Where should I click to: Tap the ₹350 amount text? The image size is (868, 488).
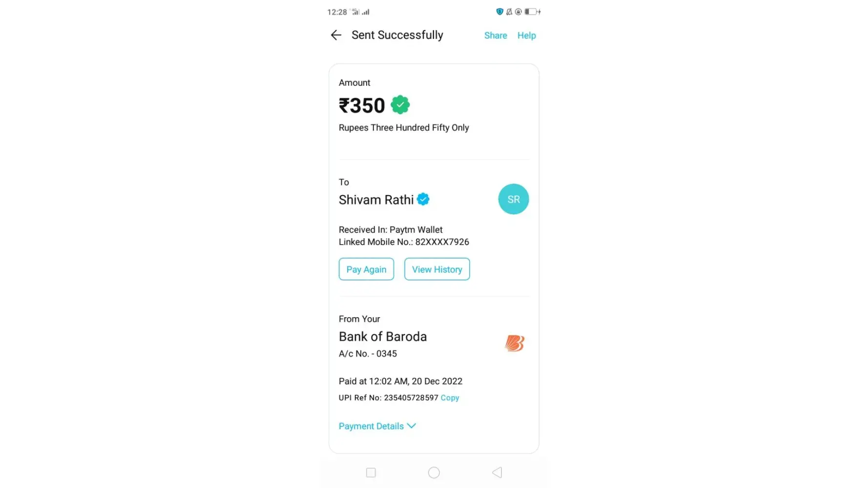coord(362,106)
